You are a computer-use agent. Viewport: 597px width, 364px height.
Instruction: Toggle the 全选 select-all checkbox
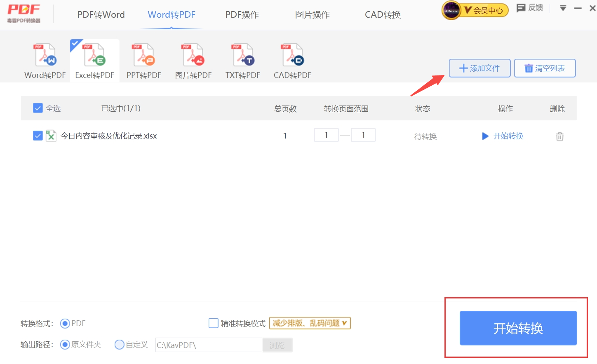click(38, 108)
